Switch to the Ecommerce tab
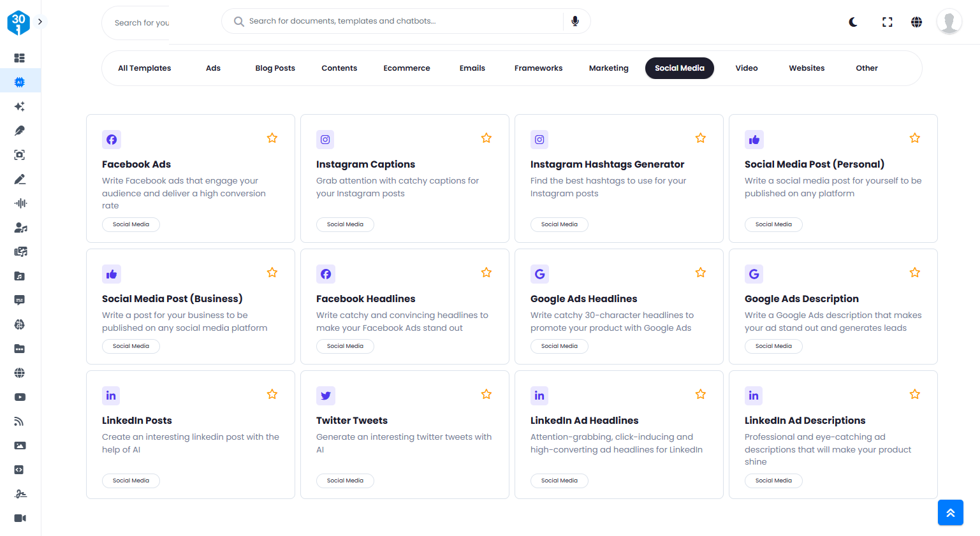Viewport: 980px width, 536px height. (407, 68)
